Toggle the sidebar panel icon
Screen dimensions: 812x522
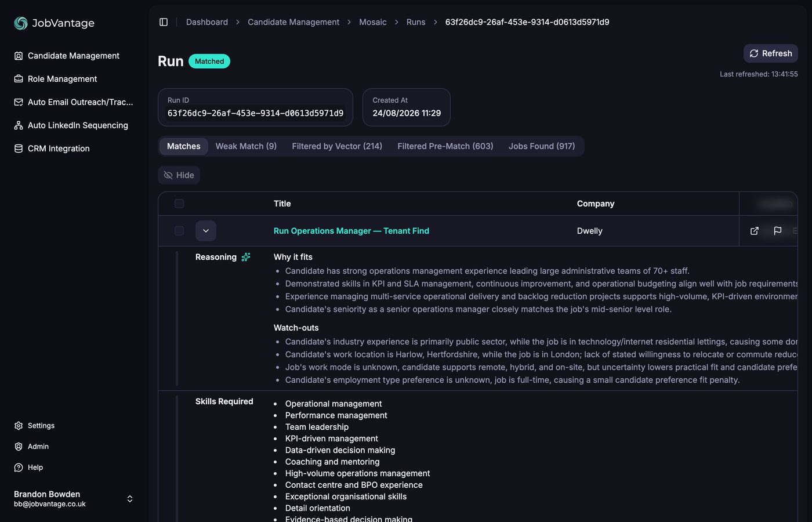pyautogui.click(x=164, y=22)
